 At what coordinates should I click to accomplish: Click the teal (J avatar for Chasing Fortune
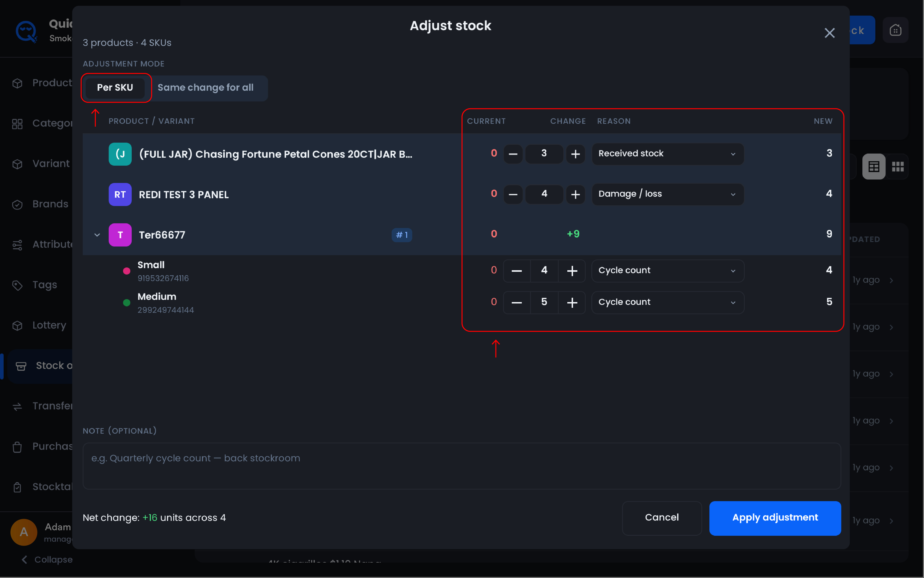pos(120,154)
